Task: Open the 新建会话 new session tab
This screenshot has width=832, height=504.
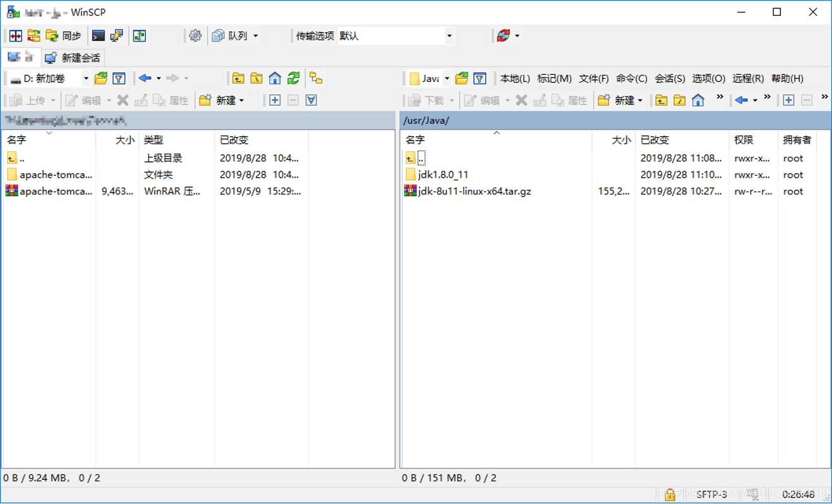Action: [73, 58]
